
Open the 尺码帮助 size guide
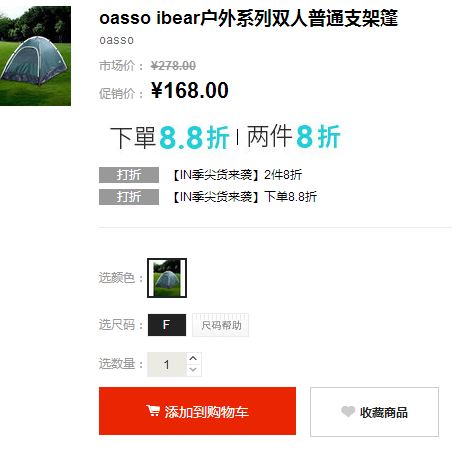220,325
